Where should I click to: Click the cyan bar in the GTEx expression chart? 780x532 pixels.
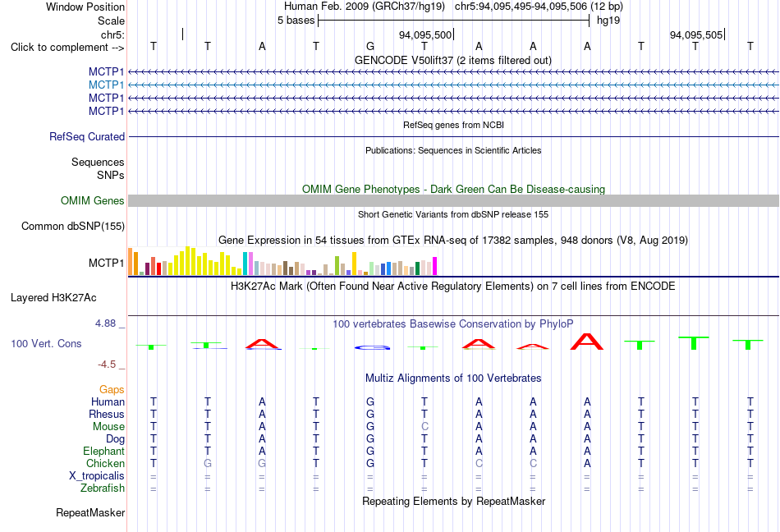245,264
